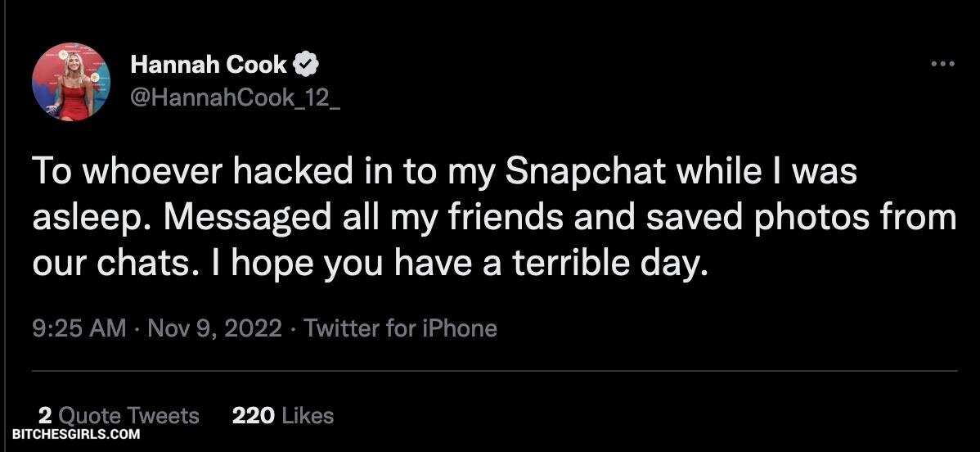Screen dimensions: 980x452
Task: Click the site watermark in the bottom-left corner
Action: pyautogui.click(x=76, y=434)
